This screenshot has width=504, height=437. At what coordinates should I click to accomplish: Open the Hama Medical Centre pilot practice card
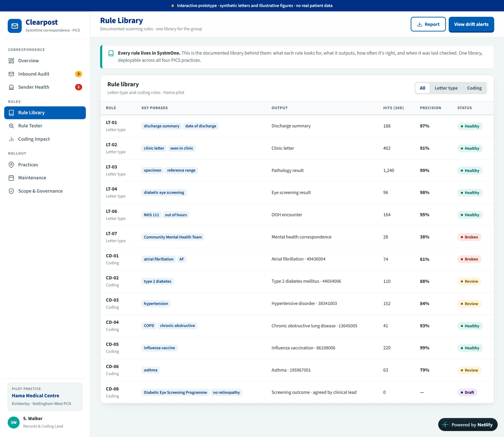[45, 397]
